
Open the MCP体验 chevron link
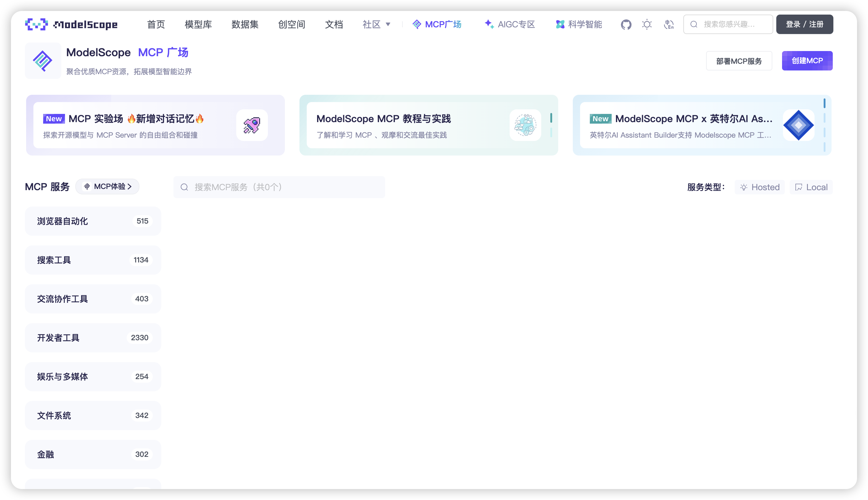click(x=108, y=187)
